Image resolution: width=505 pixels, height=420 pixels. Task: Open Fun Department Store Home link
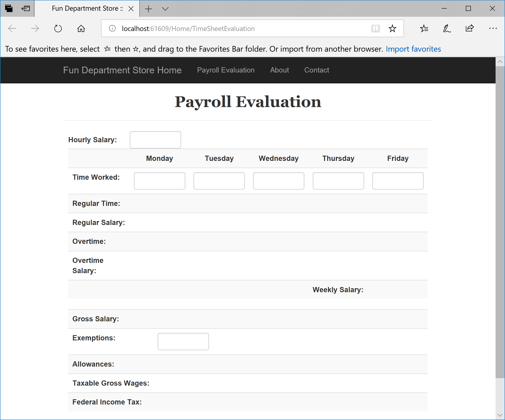[x=122, y=70]
